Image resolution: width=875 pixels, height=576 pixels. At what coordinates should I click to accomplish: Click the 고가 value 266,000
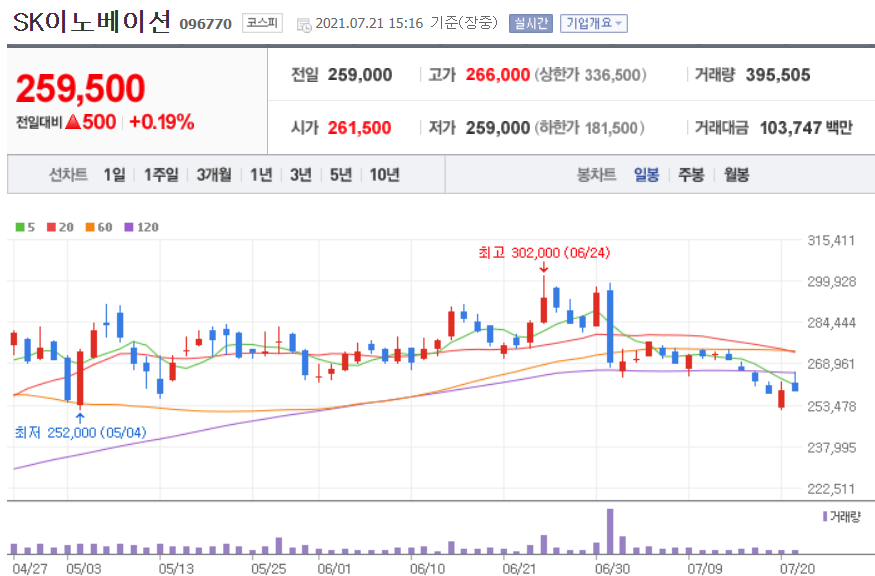pyautogui.click(x=498, y=75)
